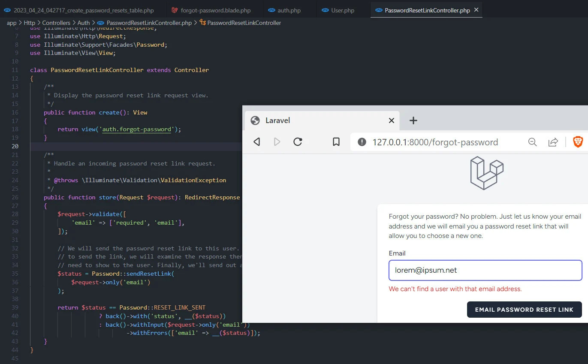Screen dimensions: 588x364
Task: Click the browser forward navigation arrow
Action: (277, 141)
